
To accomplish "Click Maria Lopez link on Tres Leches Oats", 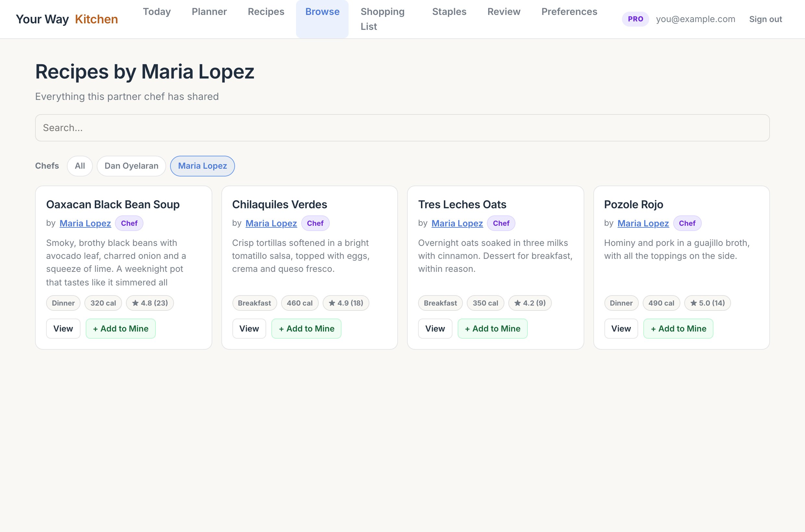I will point(457,223).
